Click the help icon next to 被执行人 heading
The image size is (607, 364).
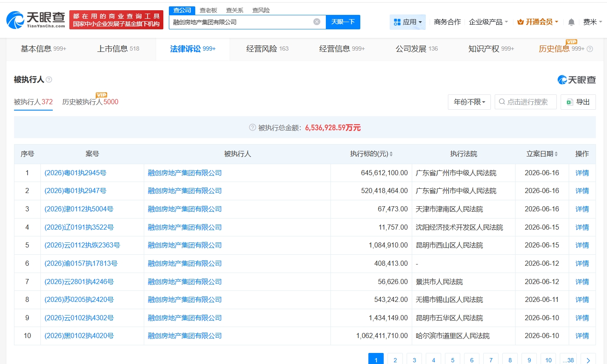(49, 80)
